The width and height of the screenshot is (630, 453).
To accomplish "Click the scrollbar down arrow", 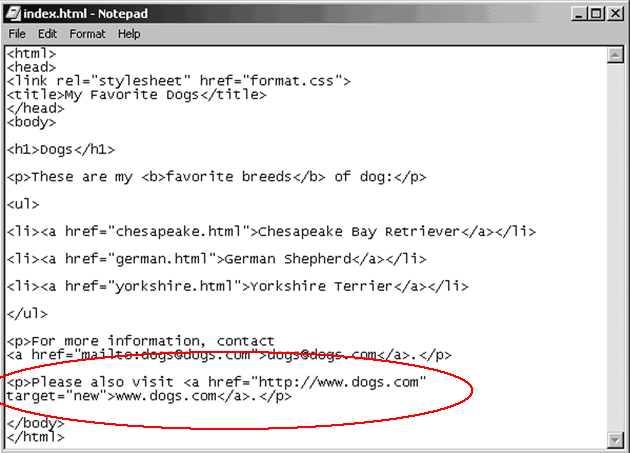I will [615, 440].
